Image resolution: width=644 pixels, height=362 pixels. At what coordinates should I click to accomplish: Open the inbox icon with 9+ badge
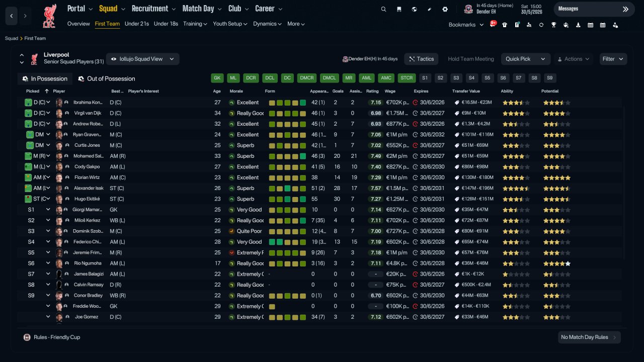click(492, 24)
